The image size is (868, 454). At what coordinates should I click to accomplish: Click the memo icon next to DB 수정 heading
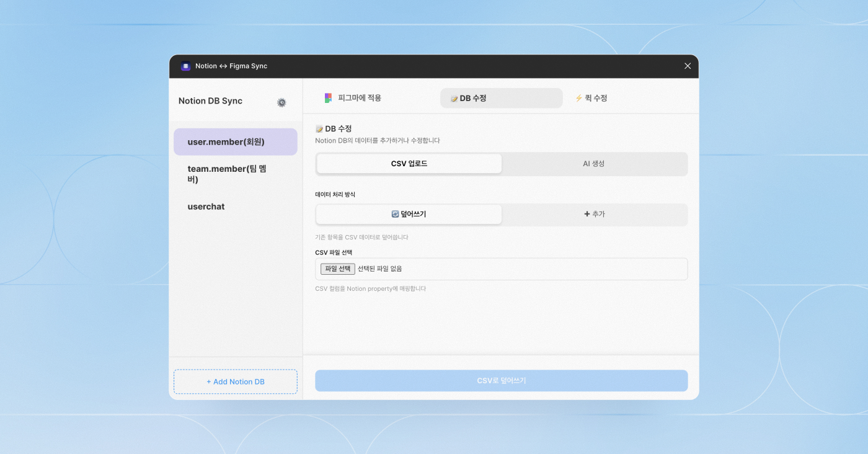point(319,128)
